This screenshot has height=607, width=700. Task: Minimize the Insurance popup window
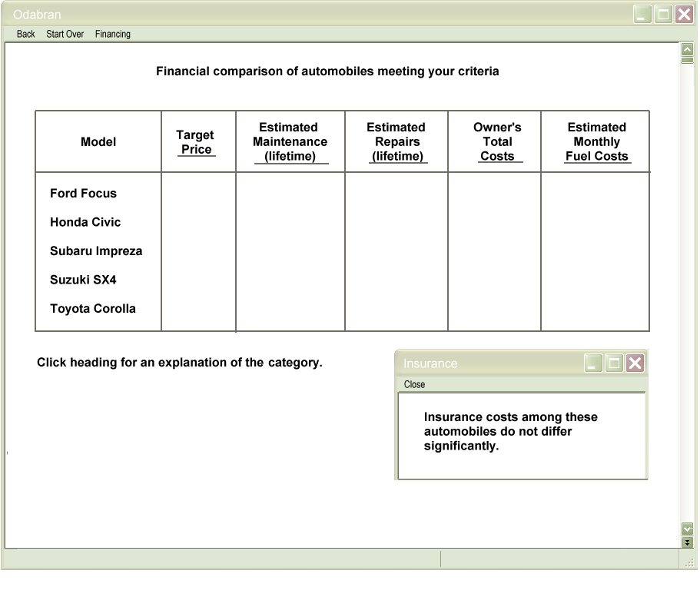592,363
